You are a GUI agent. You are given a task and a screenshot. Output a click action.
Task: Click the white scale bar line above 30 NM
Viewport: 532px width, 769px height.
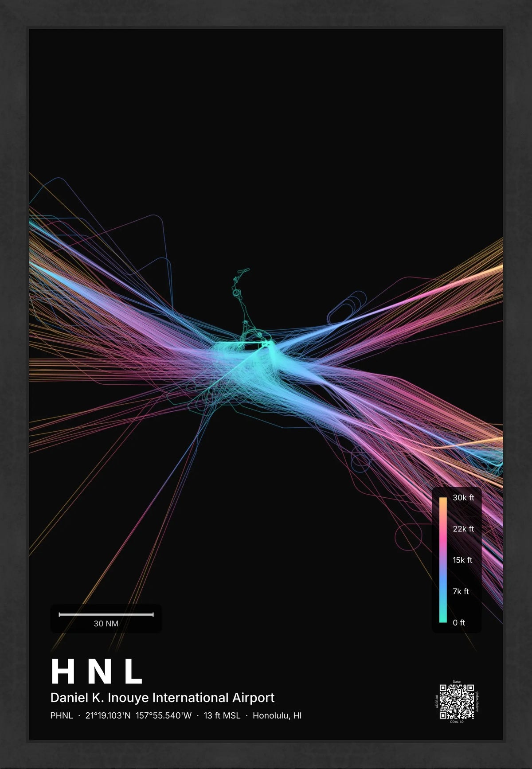tap(106, 614)
